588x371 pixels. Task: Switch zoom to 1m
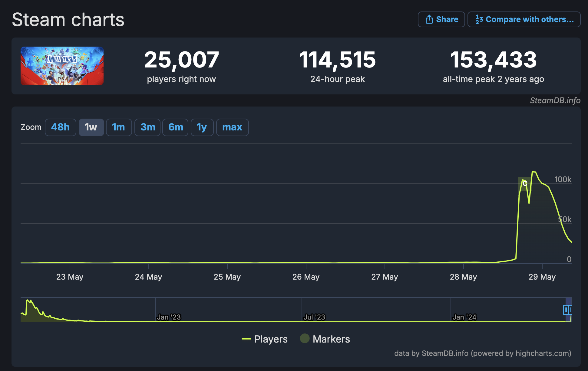(x=118, y=127)
